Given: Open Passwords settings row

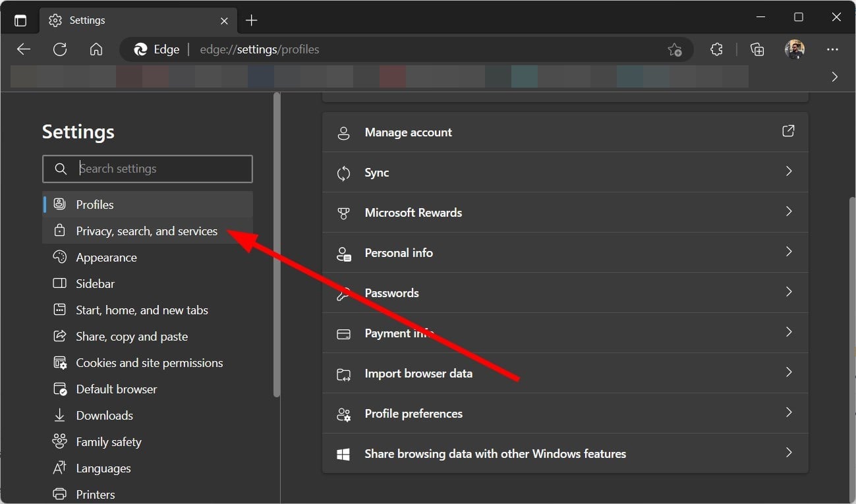Looking at the screenshot, I should point(565,293).
